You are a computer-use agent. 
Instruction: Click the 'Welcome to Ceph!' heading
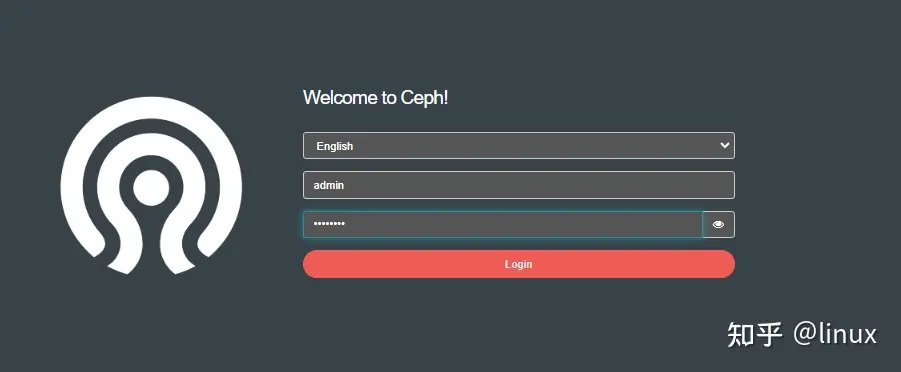375,98
